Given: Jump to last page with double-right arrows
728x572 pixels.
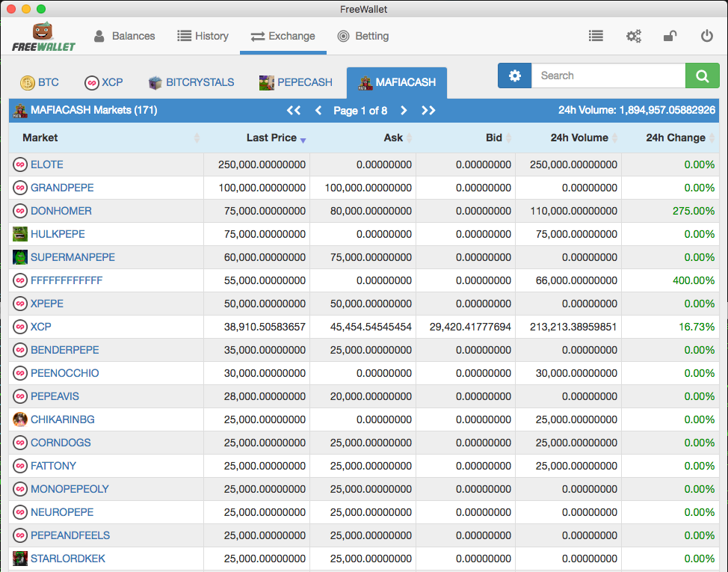Looking at the screenshot, I should coord(428,111).
